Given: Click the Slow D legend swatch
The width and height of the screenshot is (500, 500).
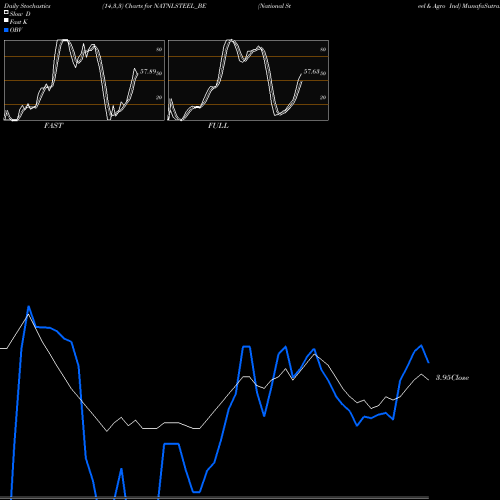Looking at the screenshot, I should (6, 12).
